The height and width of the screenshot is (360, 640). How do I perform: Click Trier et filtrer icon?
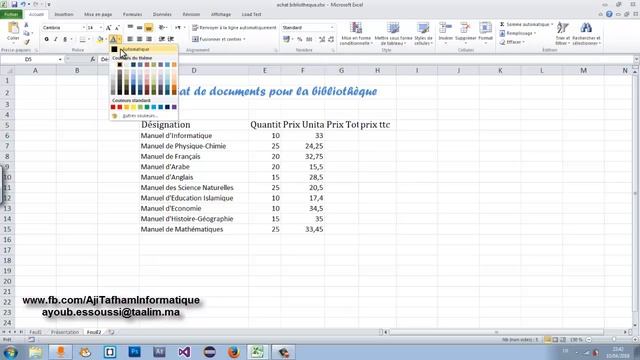(562, 28)
